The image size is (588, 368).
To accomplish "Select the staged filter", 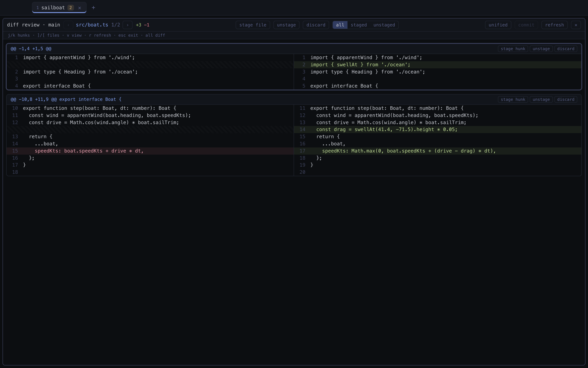I will click(x=359, y=25).
